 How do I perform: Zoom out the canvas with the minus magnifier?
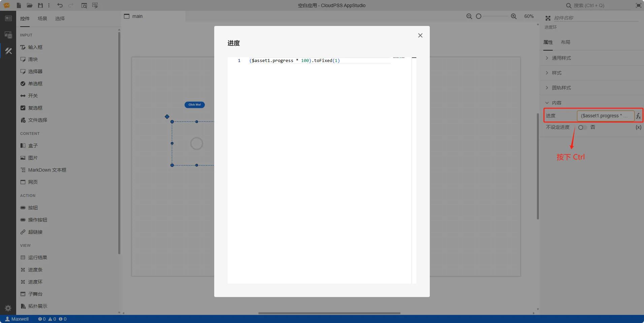(469, 16)
